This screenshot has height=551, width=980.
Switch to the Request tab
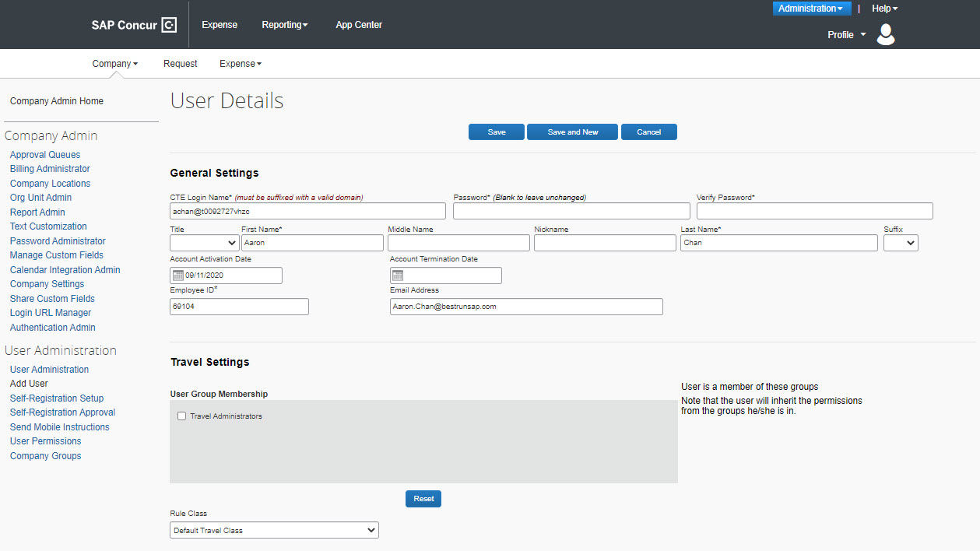pyautogui.click(x=180, y=63)
